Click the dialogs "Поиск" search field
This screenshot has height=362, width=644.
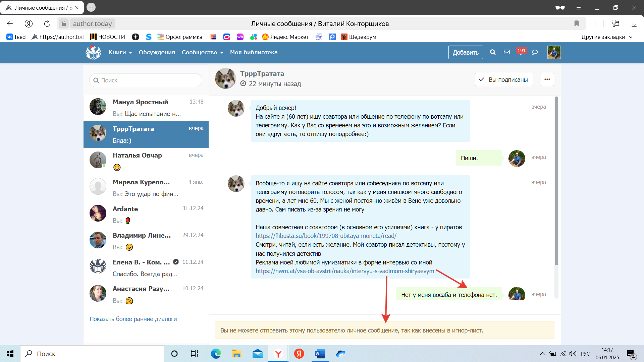pos(146,80)
